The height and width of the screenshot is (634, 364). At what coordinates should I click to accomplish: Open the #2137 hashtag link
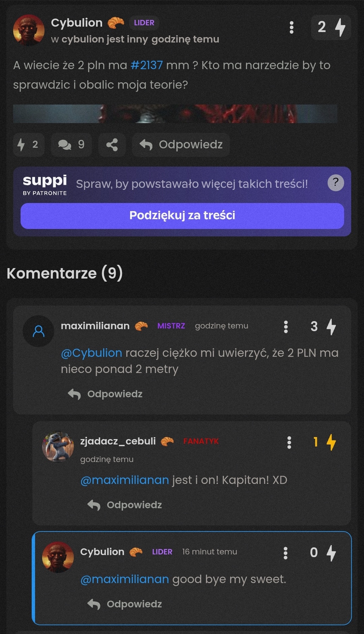[x=146, y=65]
